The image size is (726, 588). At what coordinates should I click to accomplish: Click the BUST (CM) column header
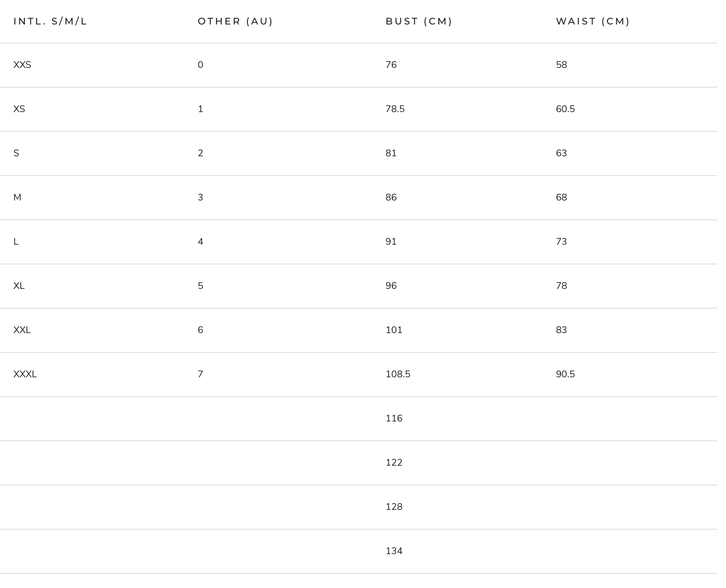pos(419,21)
